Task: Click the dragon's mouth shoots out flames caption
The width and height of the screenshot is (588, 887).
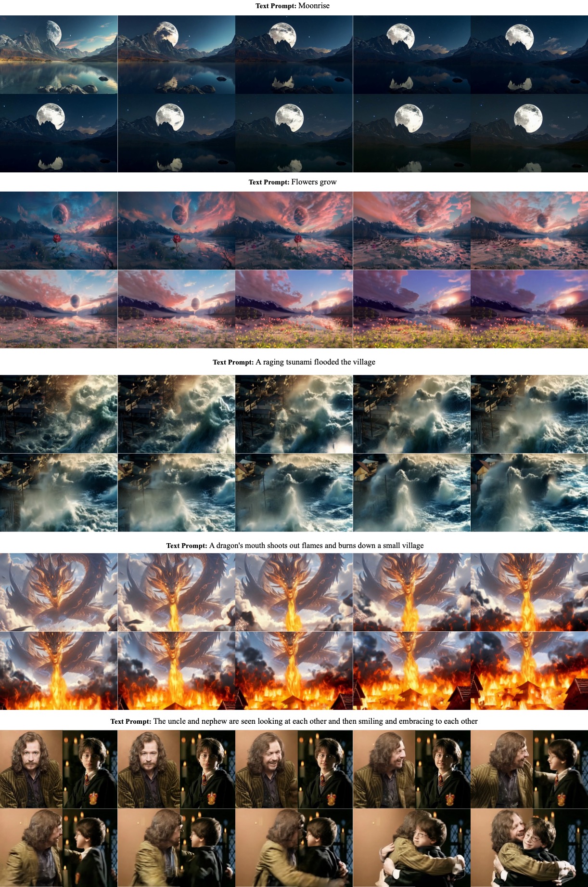Action: (x=295, y=546)
